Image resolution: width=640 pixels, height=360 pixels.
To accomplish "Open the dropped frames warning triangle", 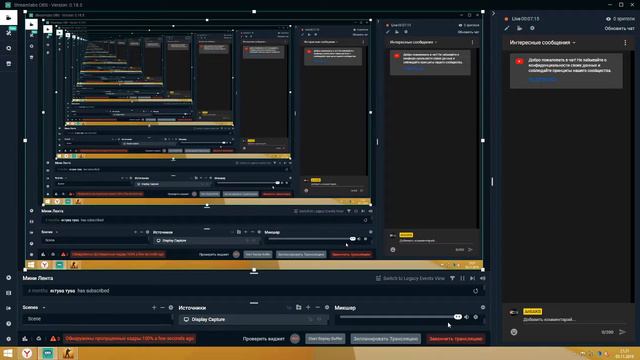I will (53, 338).
